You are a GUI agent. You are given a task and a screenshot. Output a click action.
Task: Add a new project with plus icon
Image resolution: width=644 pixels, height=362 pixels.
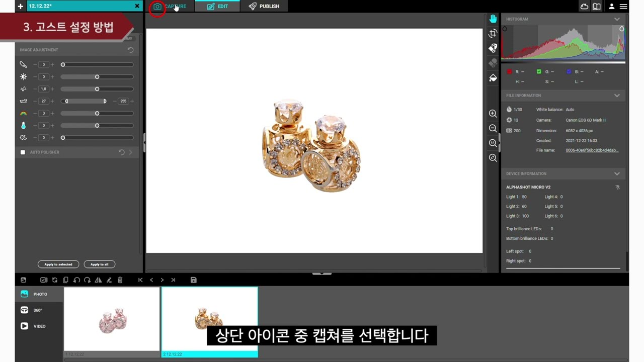[20, 6]
